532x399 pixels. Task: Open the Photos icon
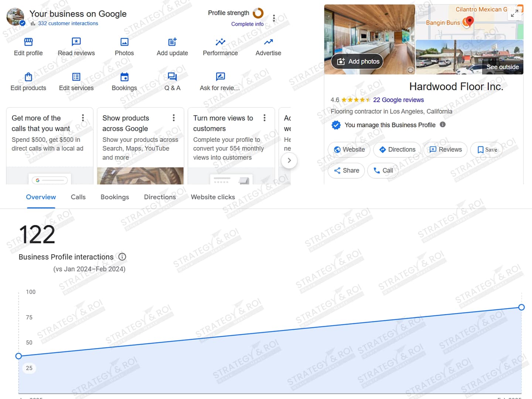click(x=125, y=42)
